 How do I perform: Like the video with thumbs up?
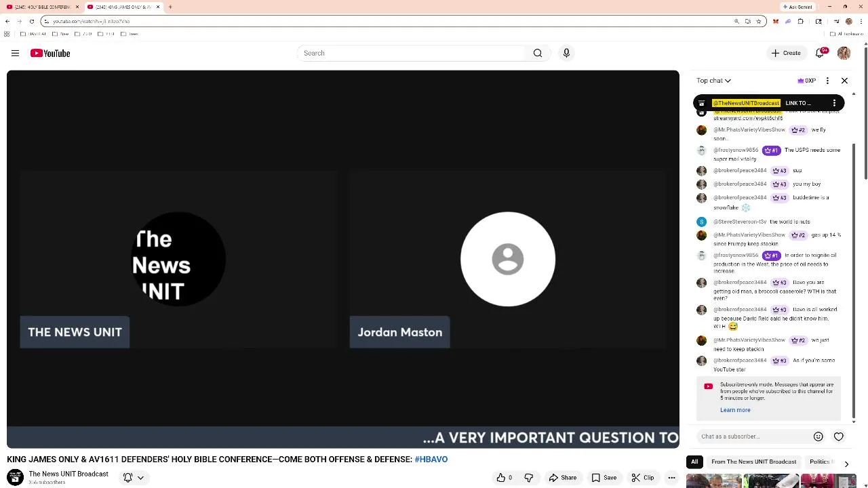coord(504,478)
